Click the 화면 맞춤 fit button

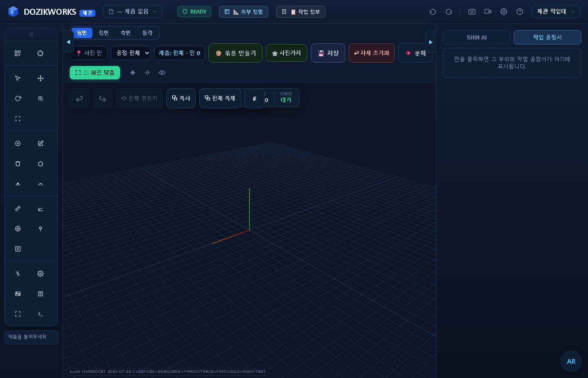pyautogui.click(x=95, y=73)
